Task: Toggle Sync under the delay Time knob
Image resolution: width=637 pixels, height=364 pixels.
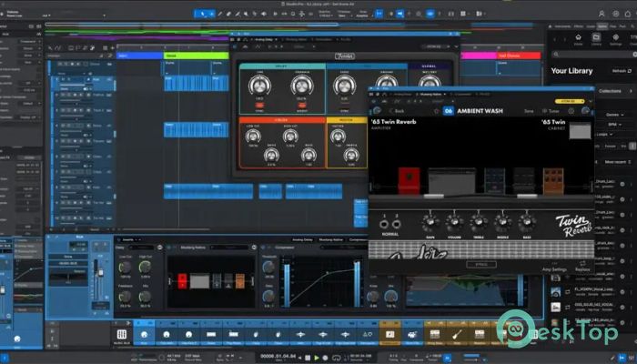Action: pyautogui.click(x=259, y=106)
